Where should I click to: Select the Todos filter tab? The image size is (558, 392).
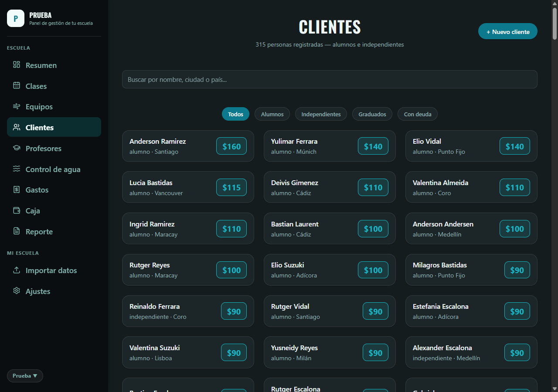235,114
